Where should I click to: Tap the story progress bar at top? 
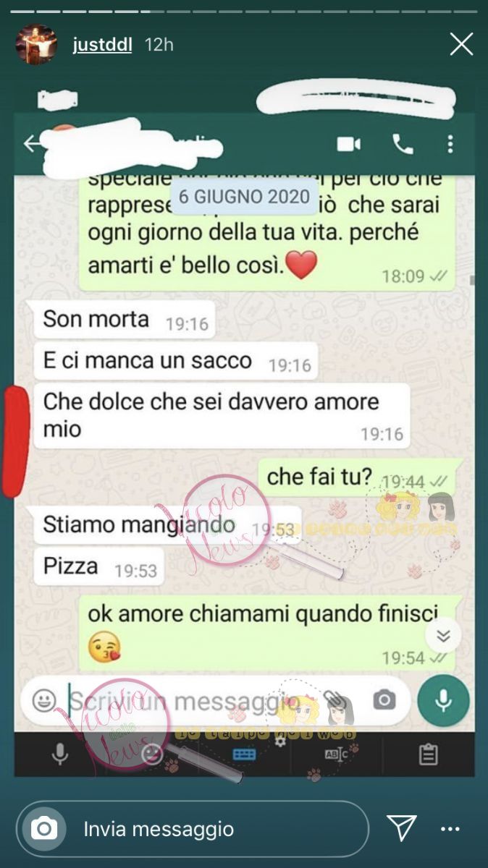click(x=244, y=12)
